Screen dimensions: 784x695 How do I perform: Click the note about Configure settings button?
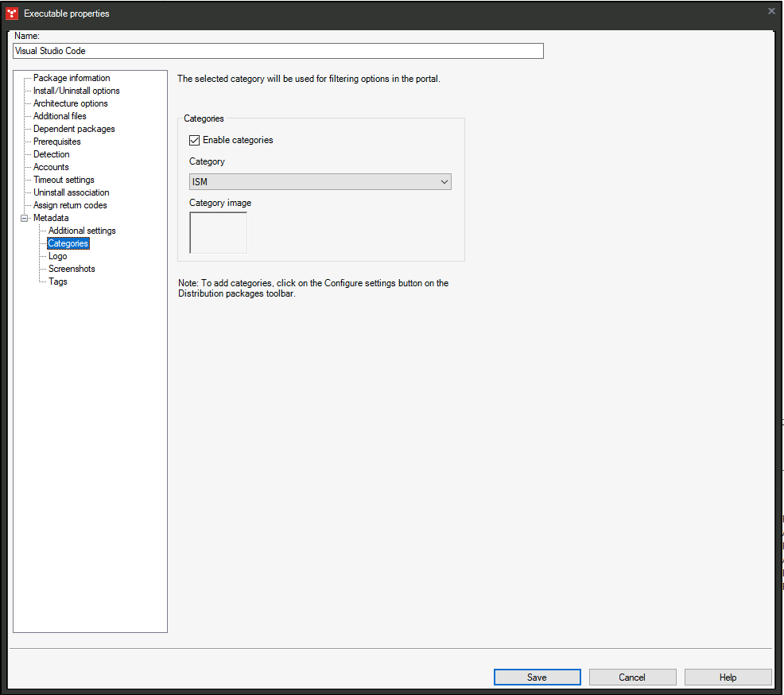coord(313,288)
